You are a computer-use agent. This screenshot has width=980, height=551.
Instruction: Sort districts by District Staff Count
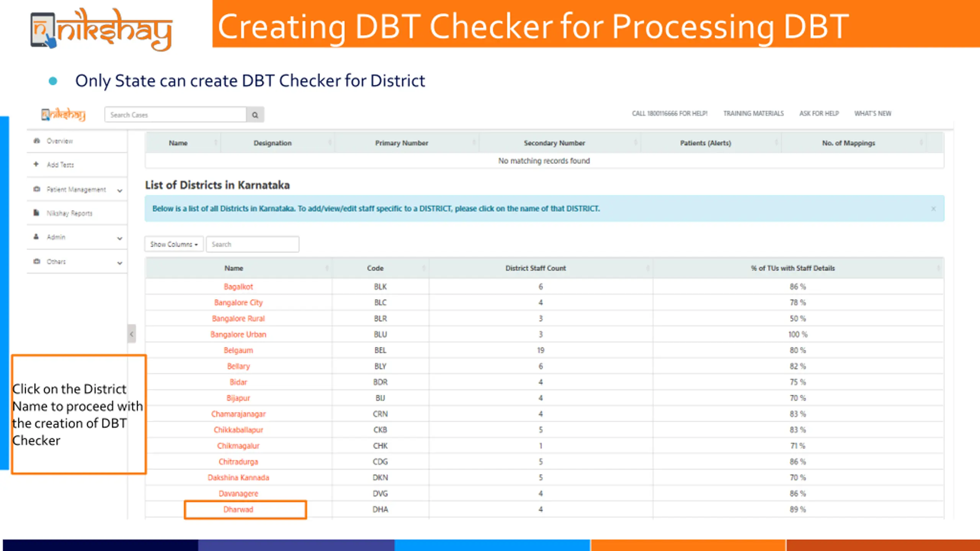pos(541,268)
